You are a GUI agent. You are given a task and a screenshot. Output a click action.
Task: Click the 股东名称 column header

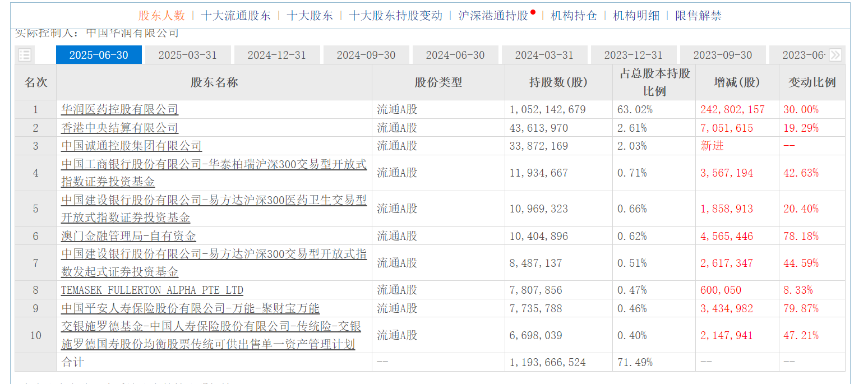214,82
